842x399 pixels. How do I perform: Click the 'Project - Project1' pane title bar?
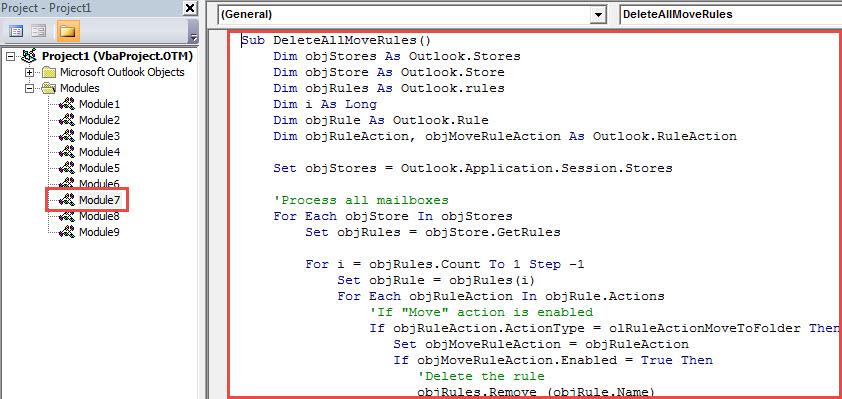coord(91,8)
